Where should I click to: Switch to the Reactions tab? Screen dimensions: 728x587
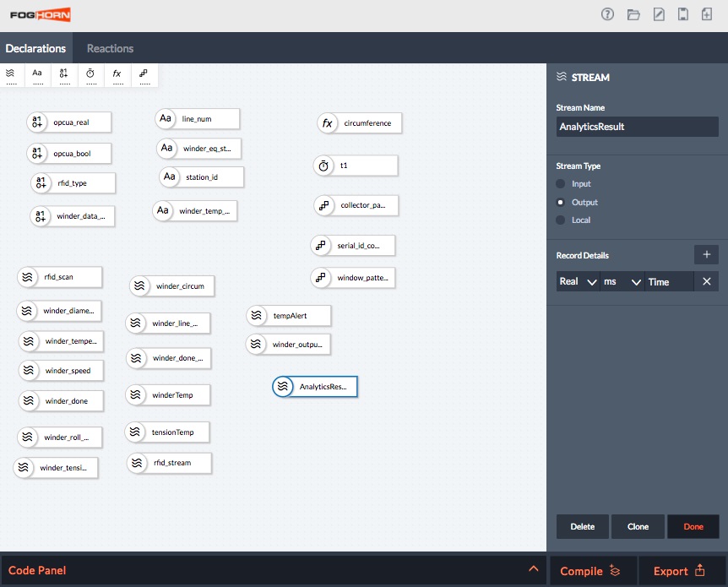tap(110, 48)
